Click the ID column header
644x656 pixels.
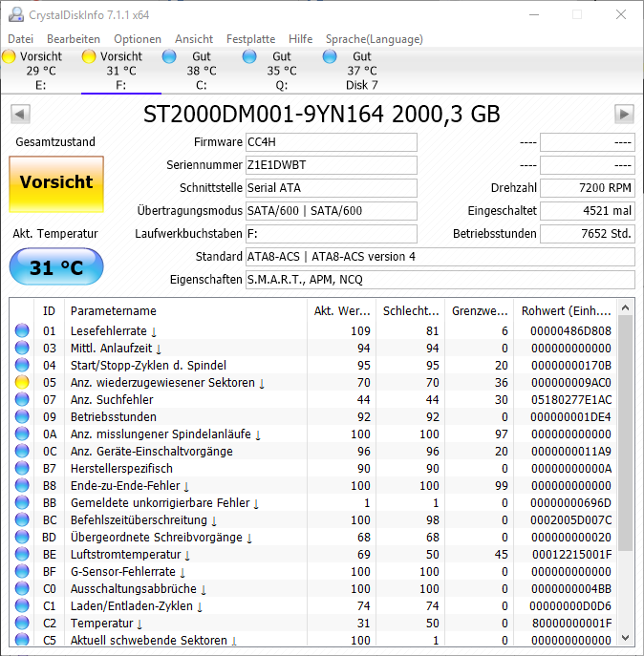49,311
